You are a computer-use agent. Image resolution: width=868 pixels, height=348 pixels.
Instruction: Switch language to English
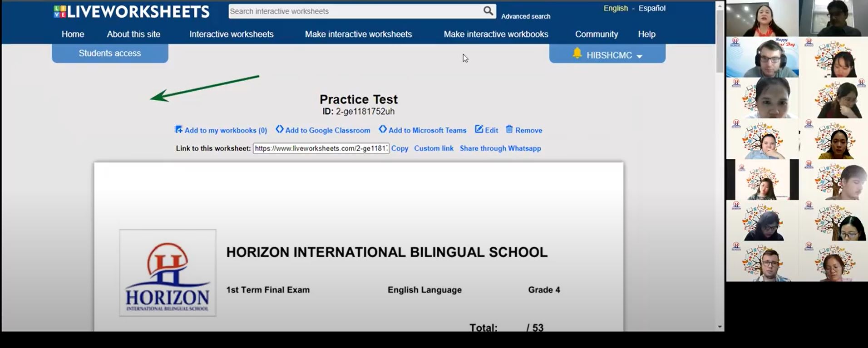click(616, 8)
